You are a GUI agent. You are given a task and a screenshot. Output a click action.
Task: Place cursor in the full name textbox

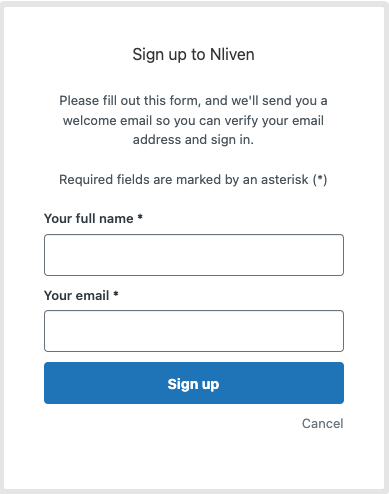coord(194,255)
